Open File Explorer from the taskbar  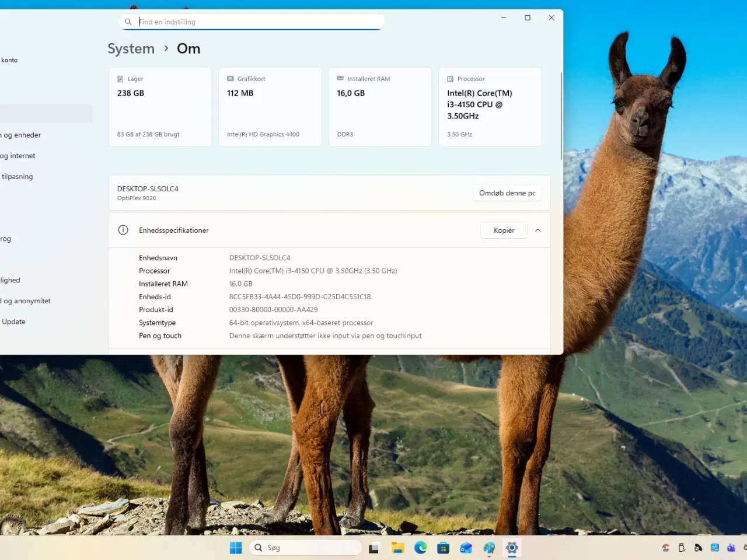click(397, 548)
